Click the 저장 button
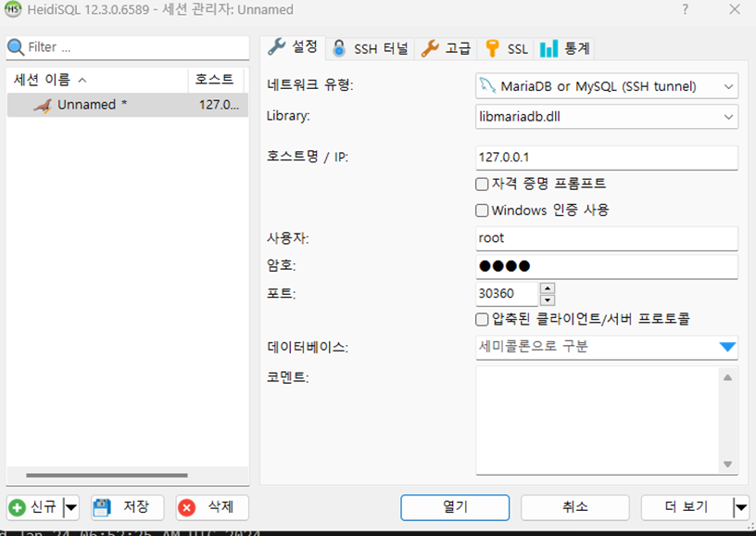Viewport: 756px width, 536px height. (127, 507)
